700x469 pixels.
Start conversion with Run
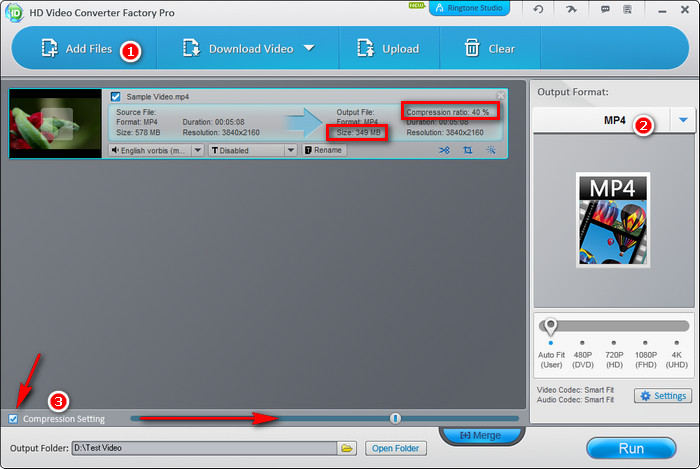tap(631, 448)
